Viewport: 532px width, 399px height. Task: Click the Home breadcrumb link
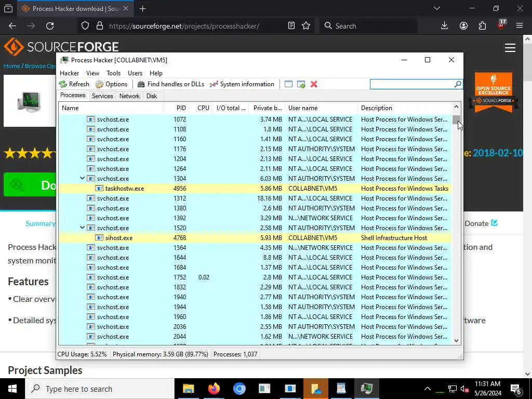point(12,66)
